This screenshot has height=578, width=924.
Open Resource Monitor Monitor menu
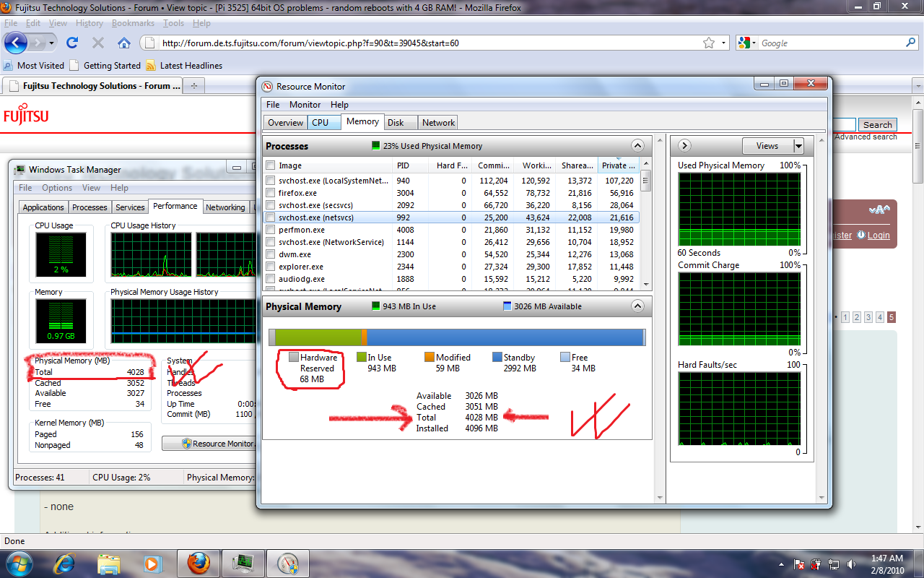[x=305, y=105]
